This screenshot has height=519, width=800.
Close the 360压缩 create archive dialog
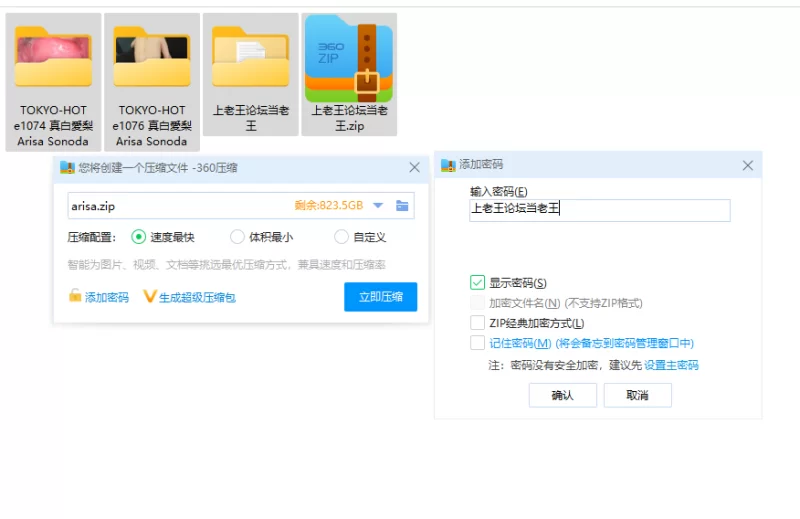coord(414,167)
